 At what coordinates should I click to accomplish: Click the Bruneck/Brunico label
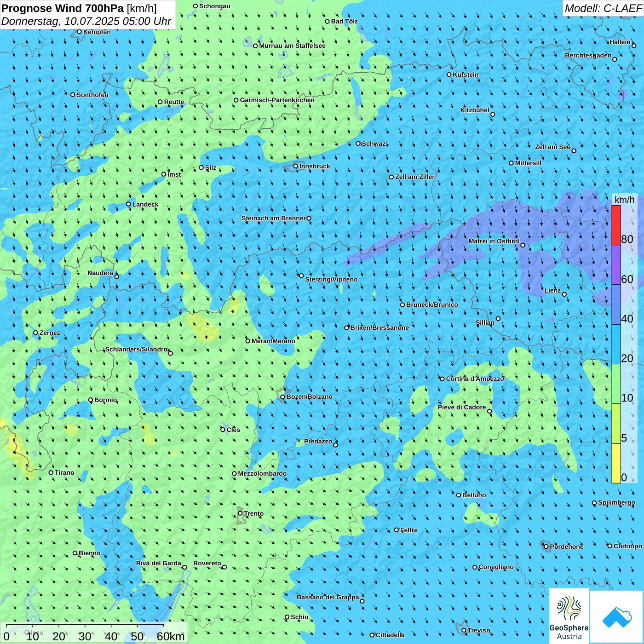[x=432, y=305]
